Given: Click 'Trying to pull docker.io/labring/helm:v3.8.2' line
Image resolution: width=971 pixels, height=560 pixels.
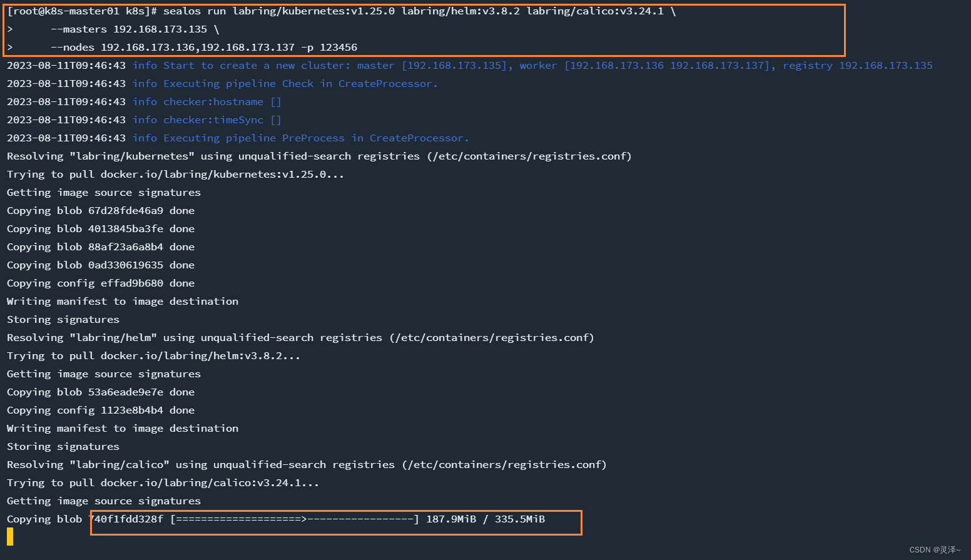Looking at the screenshot, I should (x=153, y=356).
